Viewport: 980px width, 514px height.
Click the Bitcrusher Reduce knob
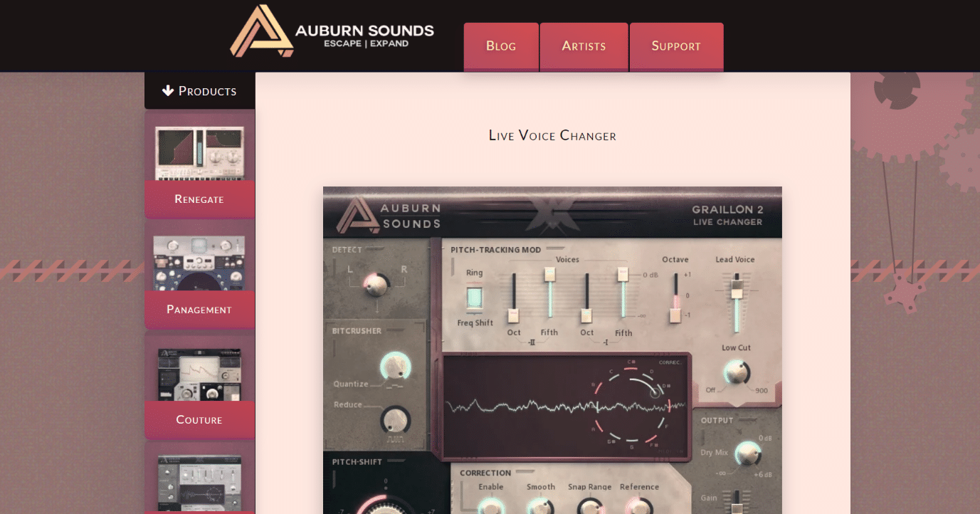tap(395, 419)
